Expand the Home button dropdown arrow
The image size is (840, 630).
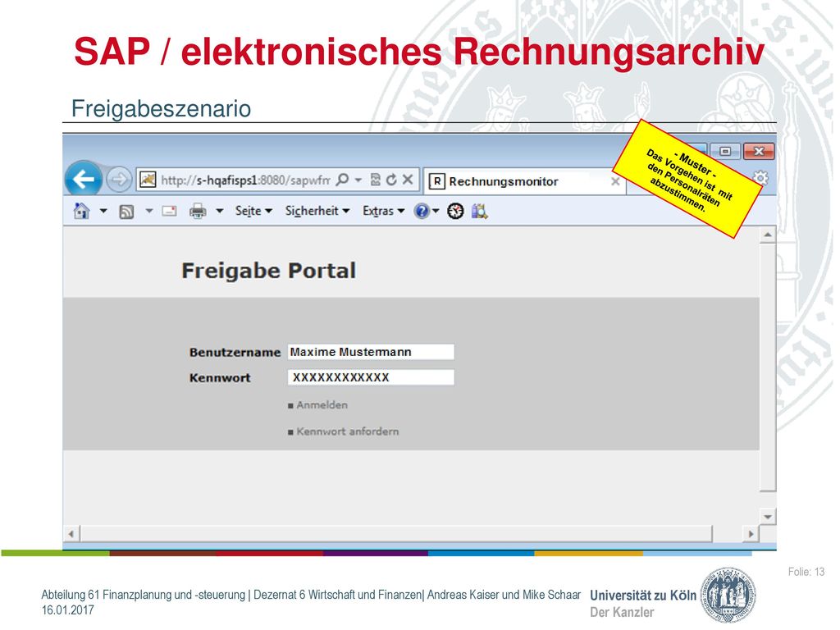[x=103, y=211]
